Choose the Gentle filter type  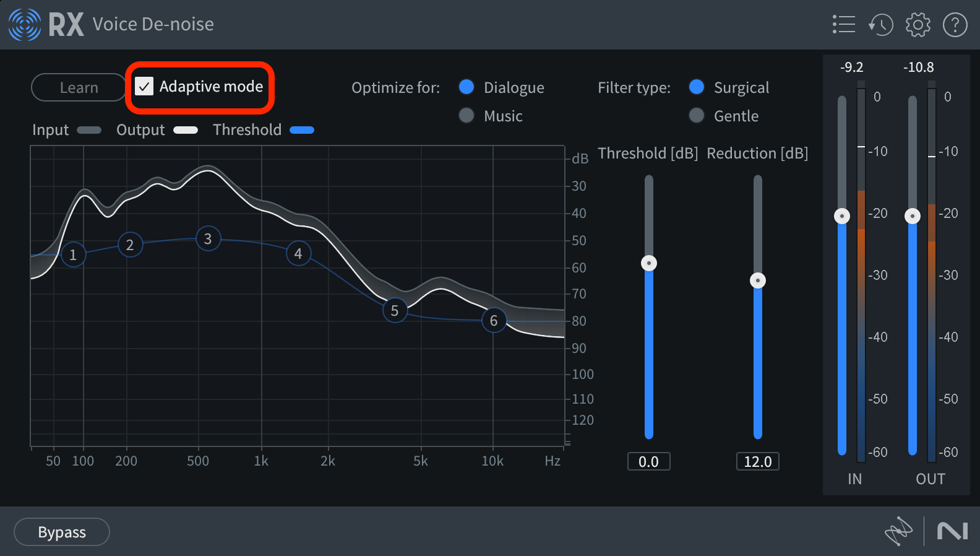(697, 116)
